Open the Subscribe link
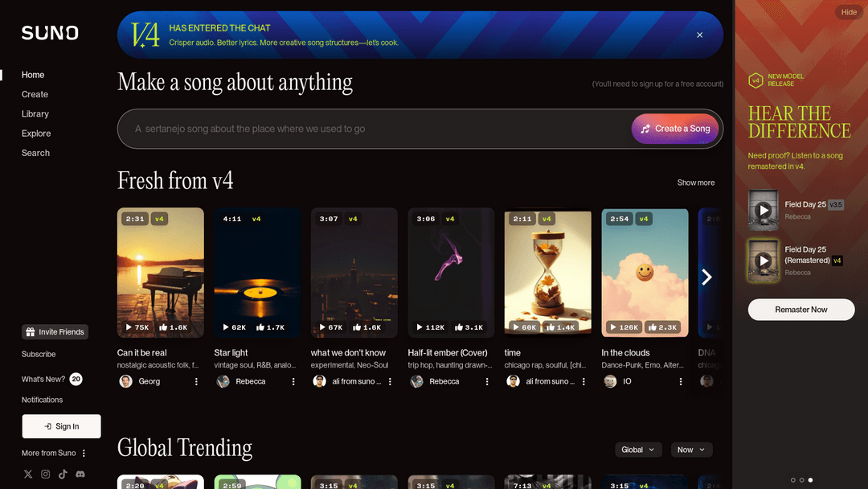This screenshot has width=868, height=489. coord(39,354)
